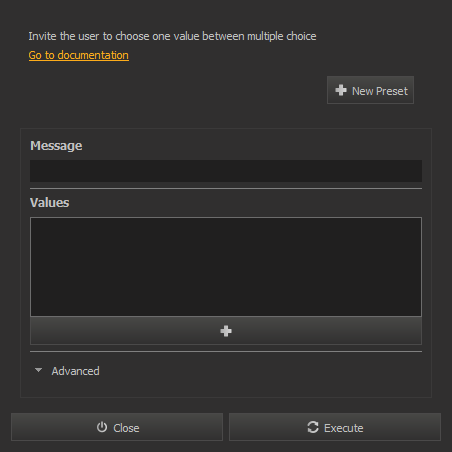Click separator line above Advanced section
This screenshot has width=452, height=452.
pyautogui.click(x=226, y=351)
